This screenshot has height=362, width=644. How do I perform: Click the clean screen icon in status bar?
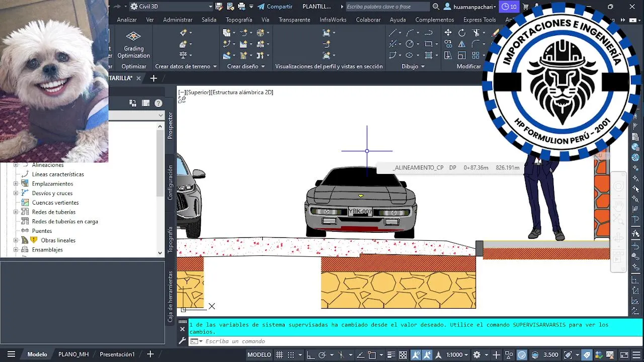[x=624, y=354]
